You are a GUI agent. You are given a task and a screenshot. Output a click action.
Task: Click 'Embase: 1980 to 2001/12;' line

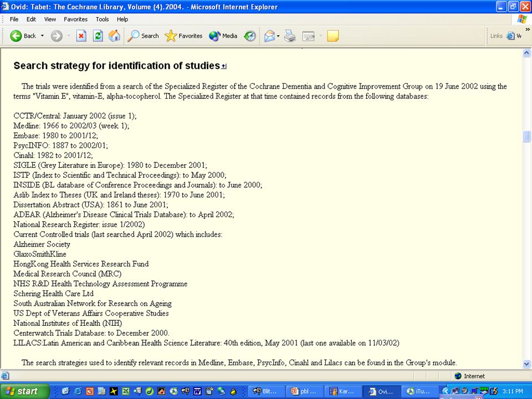click(55, 136)
